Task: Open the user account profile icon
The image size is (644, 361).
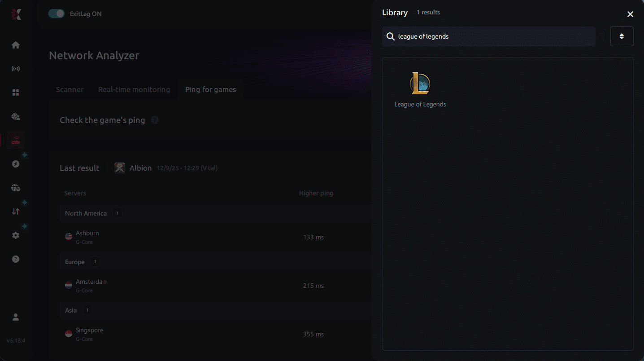Action: point(16,317)
